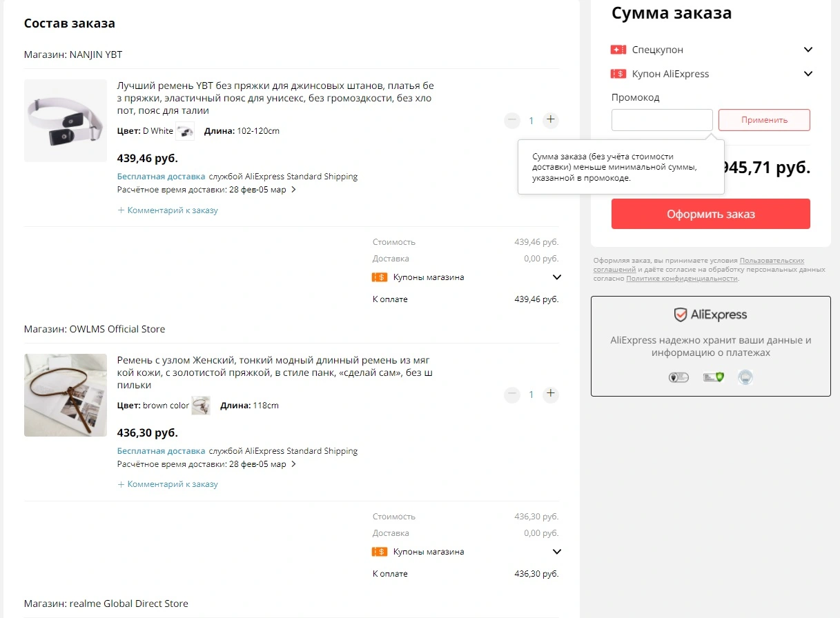This screenshot has height=618, width=840.
Task: Open the white elastic belt product thumbnail
Action: click(x=66, y=121)
